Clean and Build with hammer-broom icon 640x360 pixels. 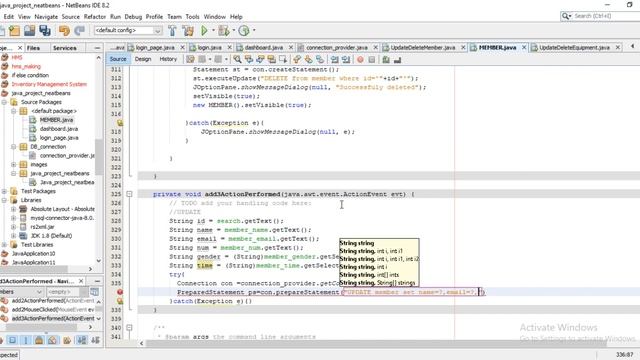click(x=188, y=31)
